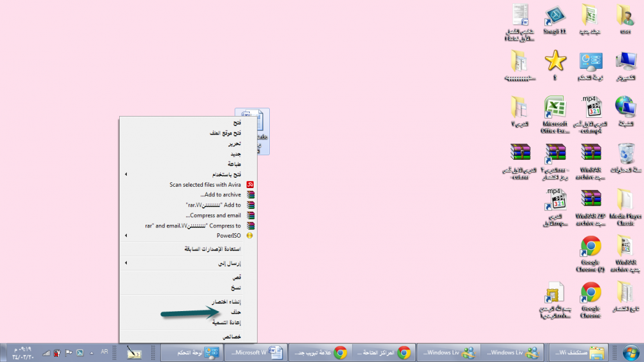Viewport: 644px width, 362px height.
Task: Click the Avira icon beside Scan selected files
Action: point(251,184)
